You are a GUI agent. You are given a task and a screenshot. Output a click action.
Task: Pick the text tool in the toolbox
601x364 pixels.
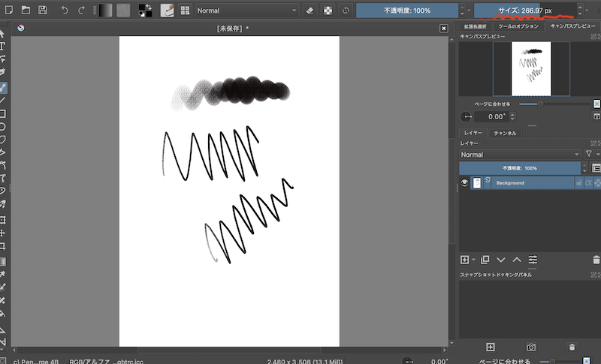pyautogui.click(x=4, y=45)
